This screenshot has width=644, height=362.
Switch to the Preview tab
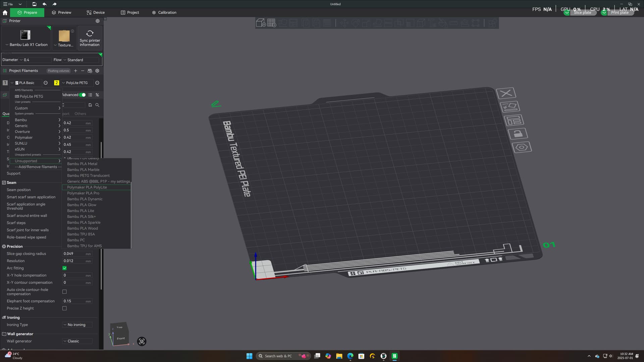click(61, 12)
